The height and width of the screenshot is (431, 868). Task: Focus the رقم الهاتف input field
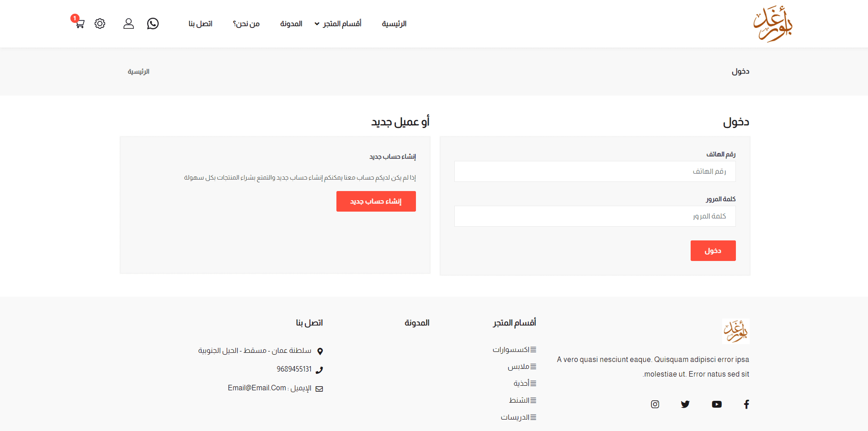point(595,171)
